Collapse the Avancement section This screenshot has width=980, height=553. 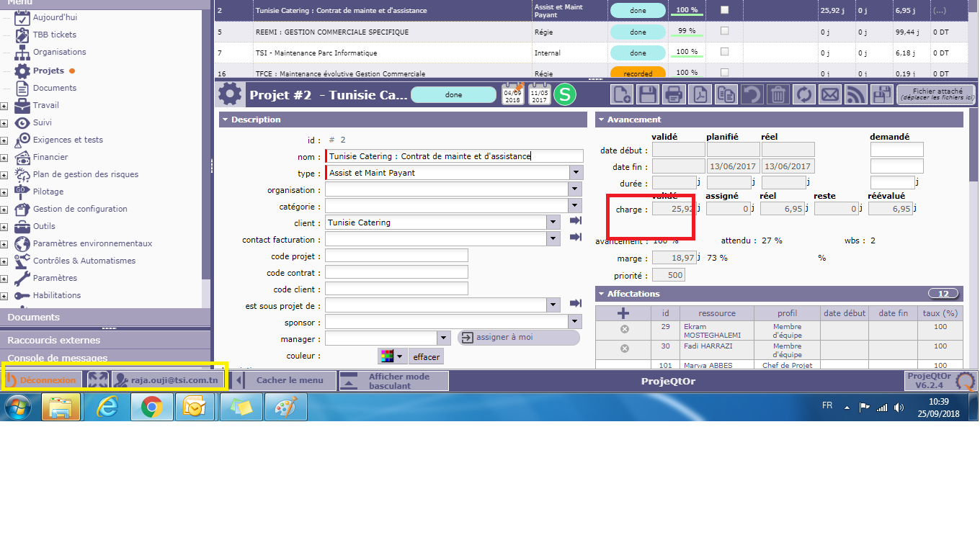point(602,120)
